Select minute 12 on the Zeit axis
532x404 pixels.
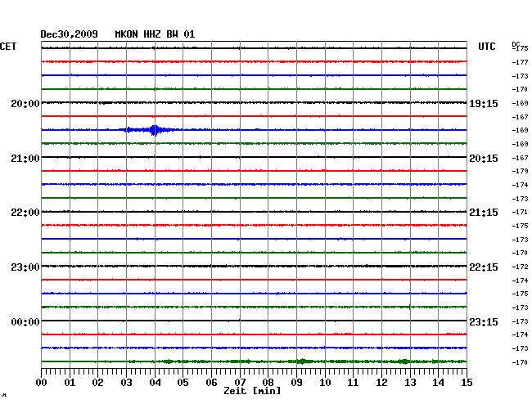(x=381, y=383)
